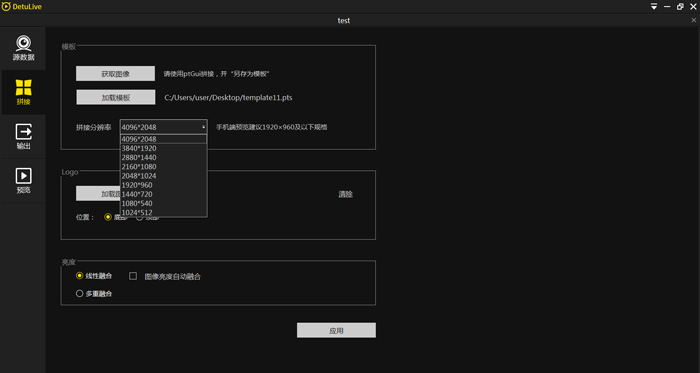The height and width of the screenshot is (373, 700).
Task: Select the 拼接 stitching sidebar icon
Action: tap(23, 92)
